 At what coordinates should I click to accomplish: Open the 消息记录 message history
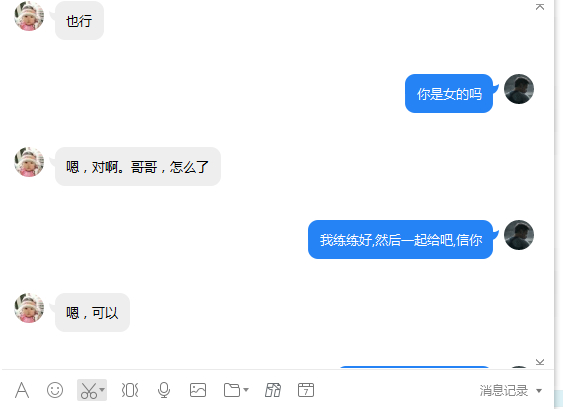pyautogui.click(x=504, y=390)
